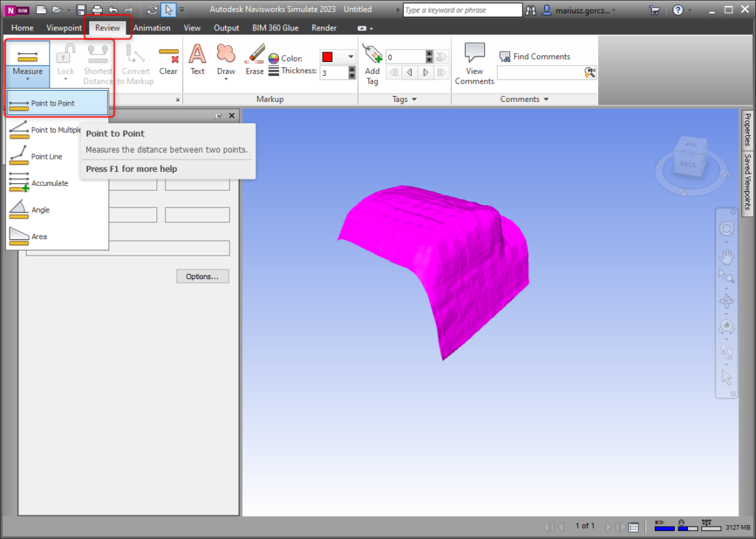Image resolution: width=756 pixels, height=539 pixels.
Task: Click the Find Comments search field
Action: coord(540,72)
